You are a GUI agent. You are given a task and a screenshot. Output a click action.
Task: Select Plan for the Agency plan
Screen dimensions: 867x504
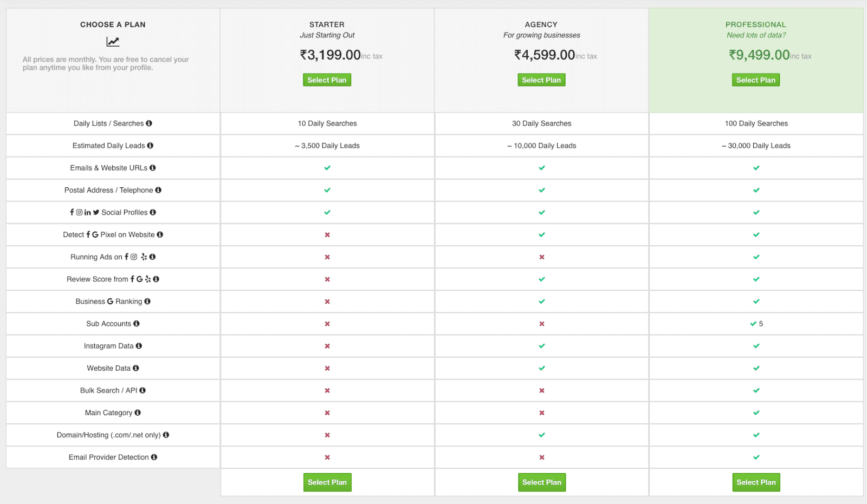[x=541, y=80]
